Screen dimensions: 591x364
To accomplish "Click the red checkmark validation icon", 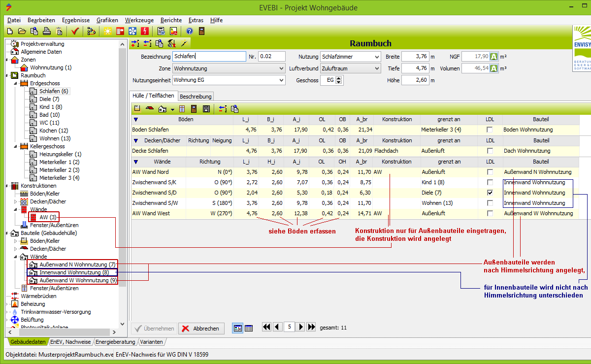I will 75,32.
